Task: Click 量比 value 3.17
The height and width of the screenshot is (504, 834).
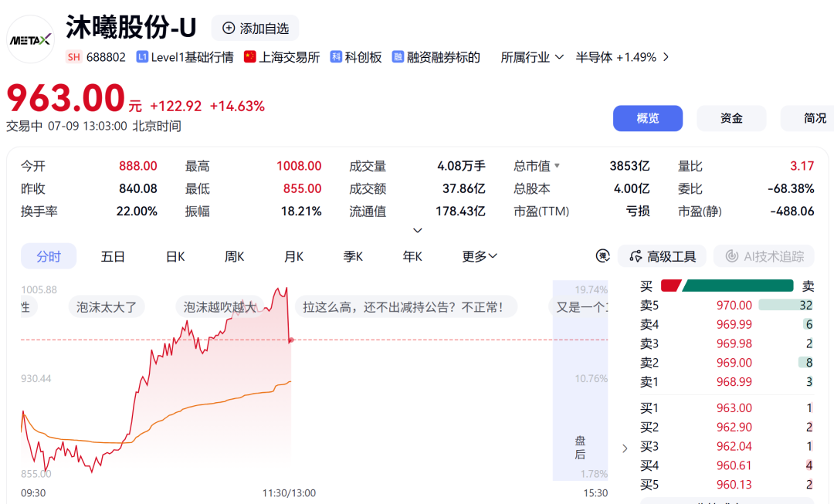Action: click(802, 166)
